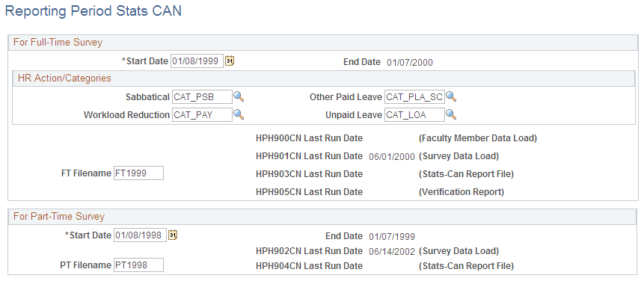This screenshot has width=644, height=281.
Task: Click the HPH904CN Last Run Date label
Action: (x=309, y=266)
